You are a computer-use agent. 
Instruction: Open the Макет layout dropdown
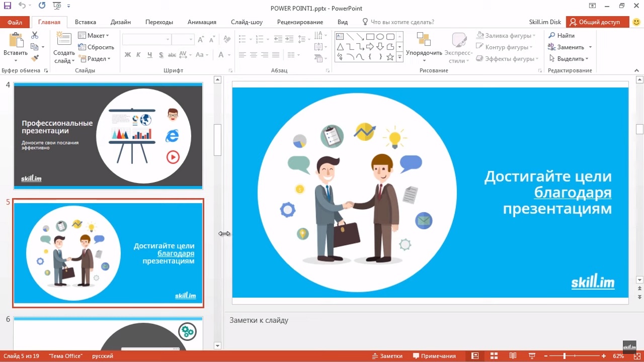94,36
